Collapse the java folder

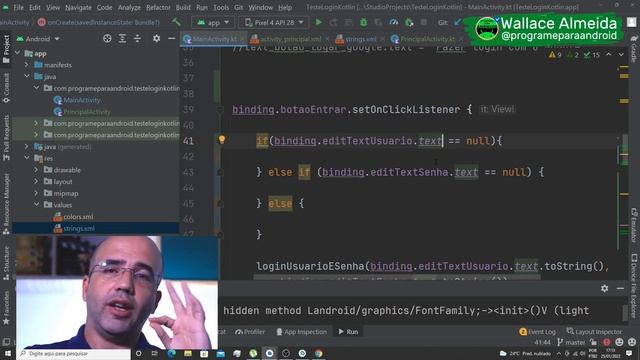tap(27, 76)
